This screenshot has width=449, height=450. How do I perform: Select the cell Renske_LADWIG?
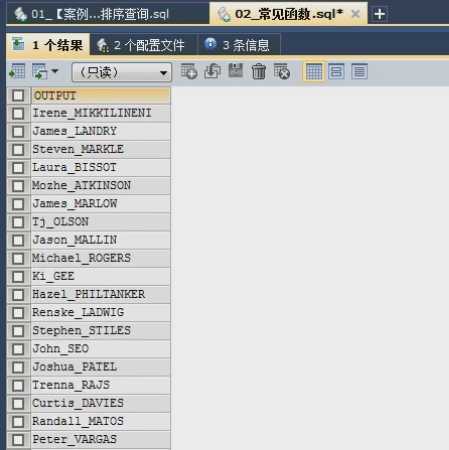pos(101,313)
